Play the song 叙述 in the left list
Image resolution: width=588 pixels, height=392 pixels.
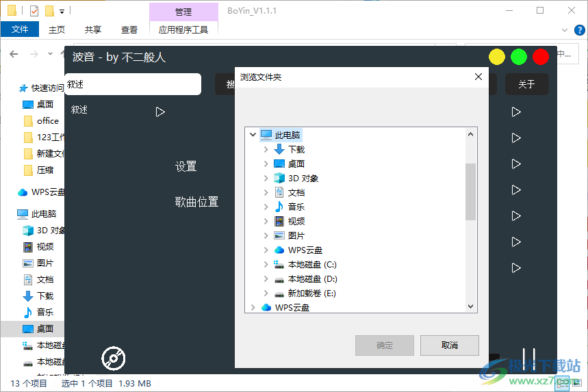click(160, 112)
